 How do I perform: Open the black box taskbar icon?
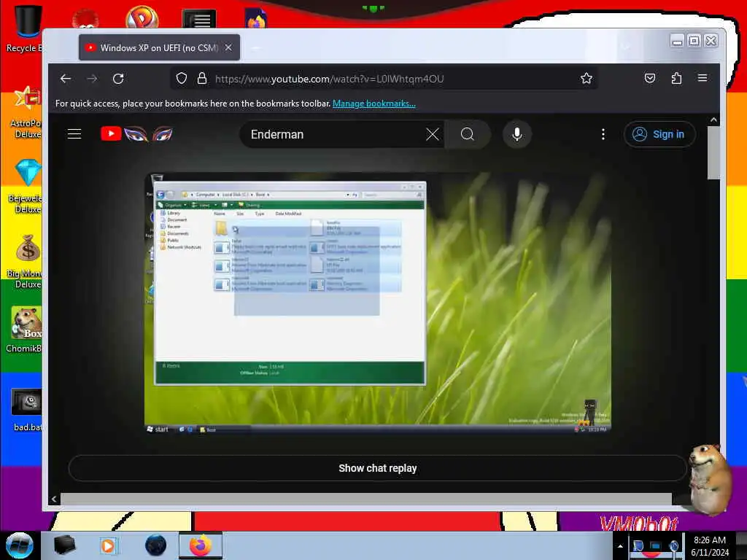pyautogui.click(x=64, y=545)
